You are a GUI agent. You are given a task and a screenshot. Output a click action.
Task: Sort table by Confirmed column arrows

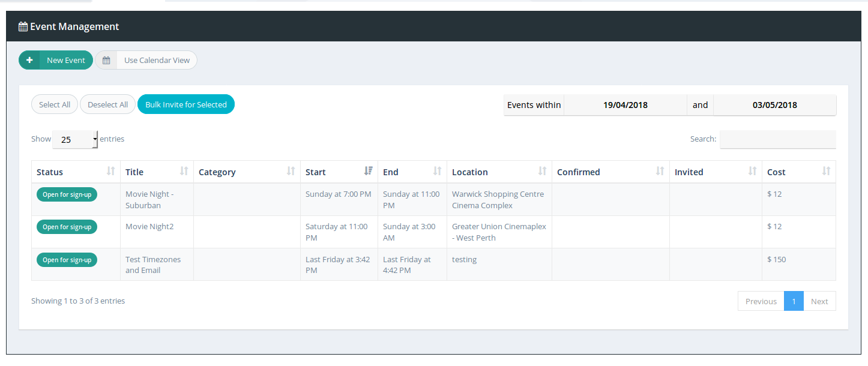coord(660,172)
